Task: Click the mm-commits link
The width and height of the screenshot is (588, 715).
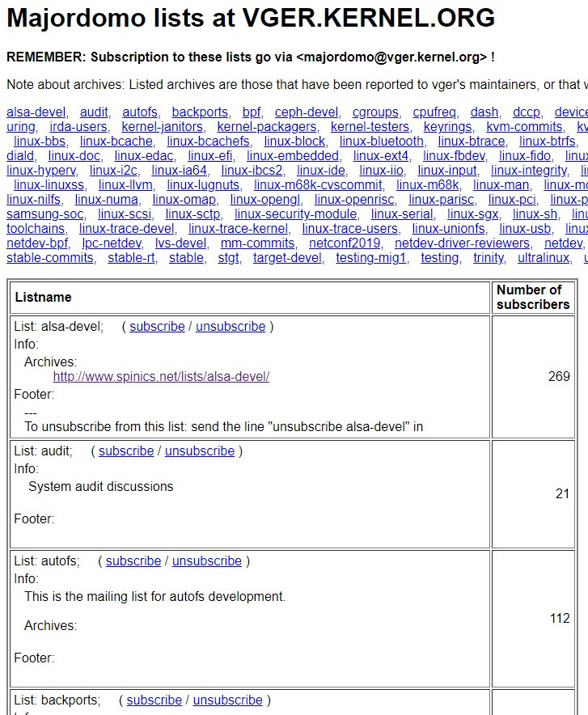Action: click(257, 243)
